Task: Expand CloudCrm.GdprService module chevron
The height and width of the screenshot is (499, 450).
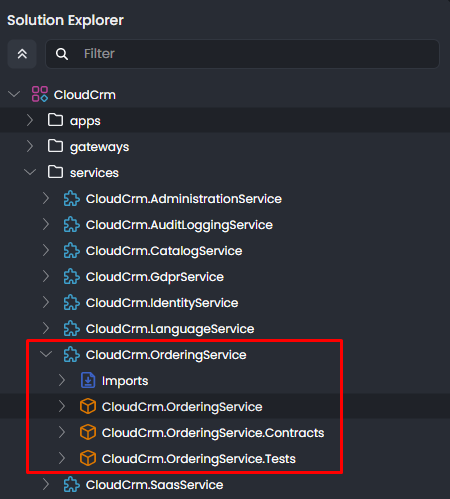Action: [46, 276]
